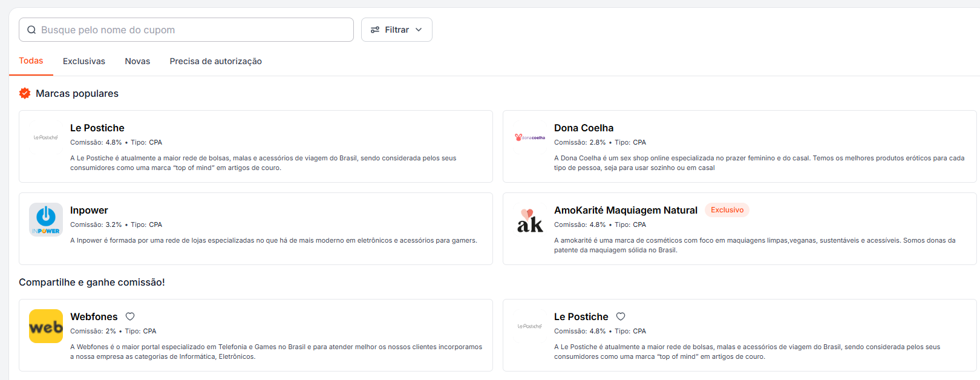
Task: Click the Inpower power logo icon
Action: [46, 220]
